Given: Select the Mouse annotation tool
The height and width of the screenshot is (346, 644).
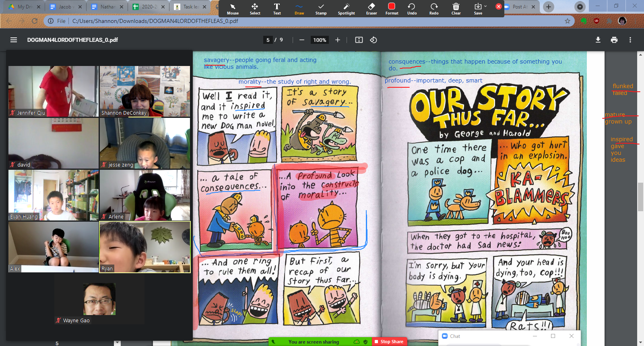Looking at the screenshot, I should point(233,9).
